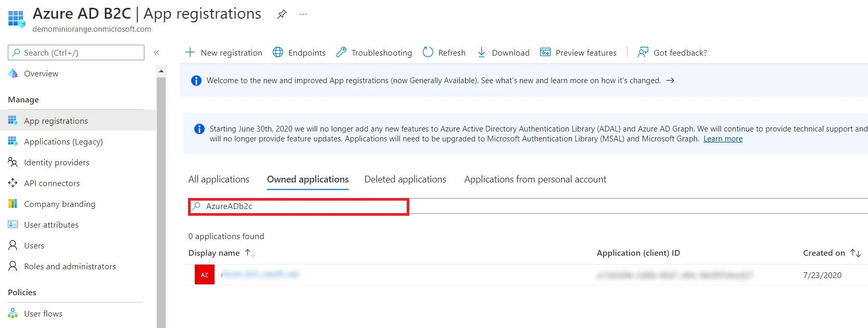This screenshot has width=868, height=328.
Task: Click the sidebar vertical scrollbar track
Action: pos(161,203)
